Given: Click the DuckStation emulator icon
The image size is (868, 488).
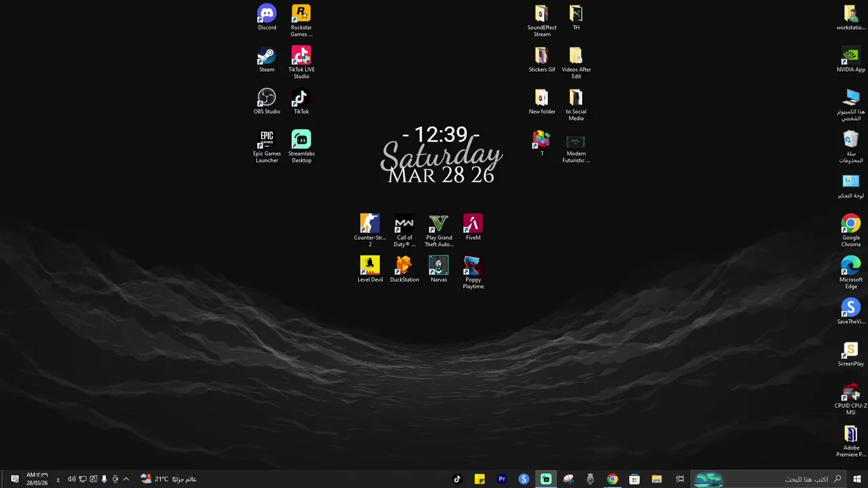Looking at the screenshot, I should click(404, 270).
